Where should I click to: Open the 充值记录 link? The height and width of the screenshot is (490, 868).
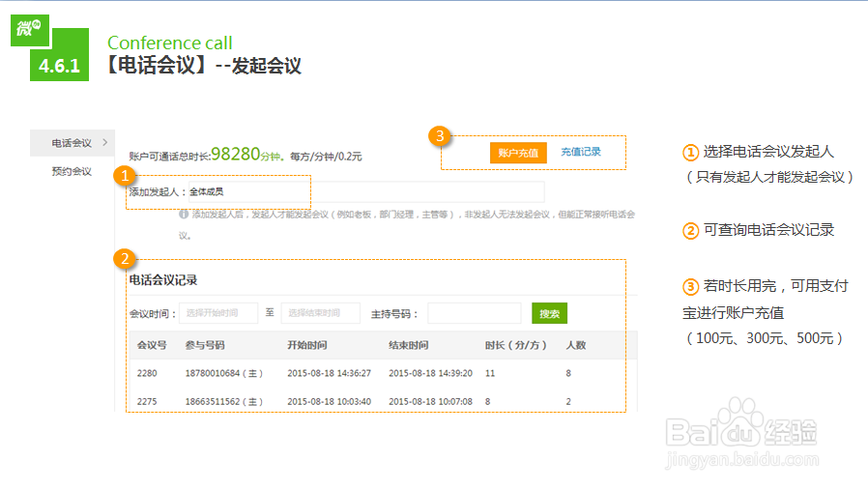581,152
